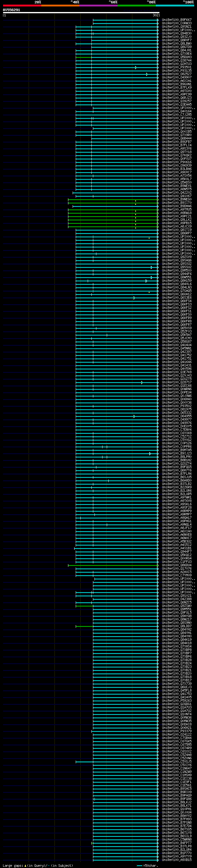This screenshot has height=868, width=197.
Task: Select hit label UniRef100_B9GUN1
Action: pos(177,84)
